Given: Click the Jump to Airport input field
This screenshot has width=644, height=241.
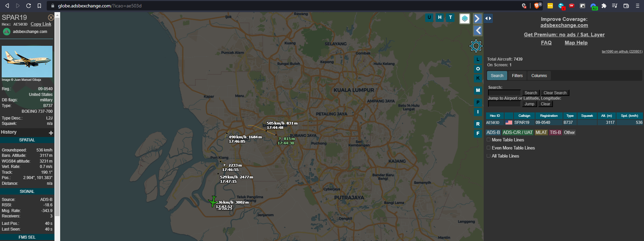Looking at the screenshot, I should pos(504,104).
